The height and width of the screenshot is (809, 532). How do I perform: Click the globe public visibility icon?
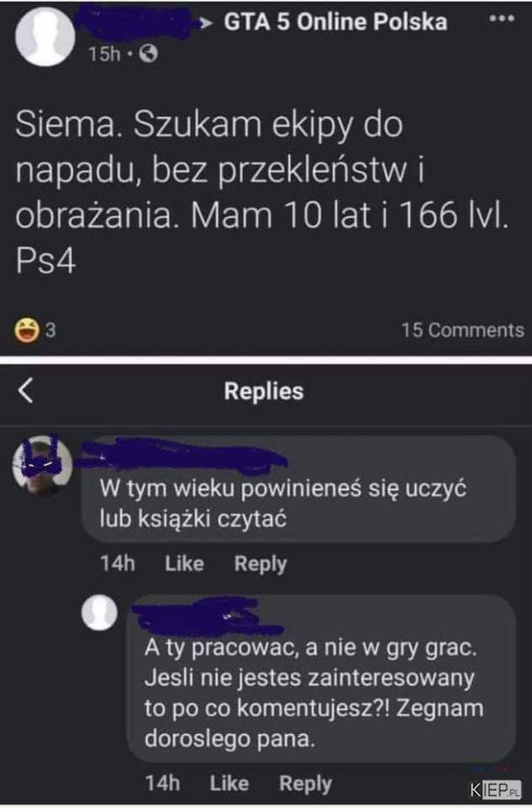(x=148, y=53)
